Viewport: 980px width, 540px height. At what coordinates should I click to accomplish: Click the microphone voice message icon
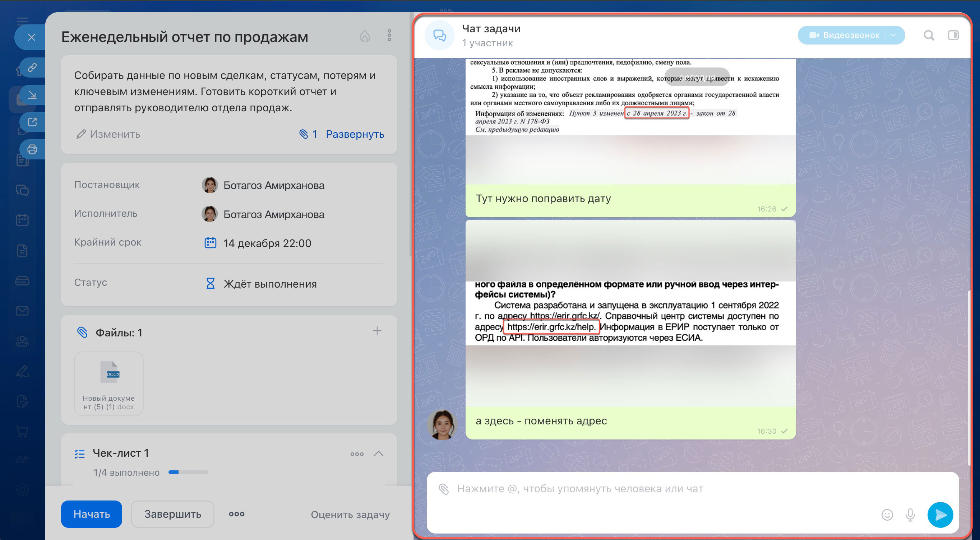pyautogui.click(x=910, y=515)
